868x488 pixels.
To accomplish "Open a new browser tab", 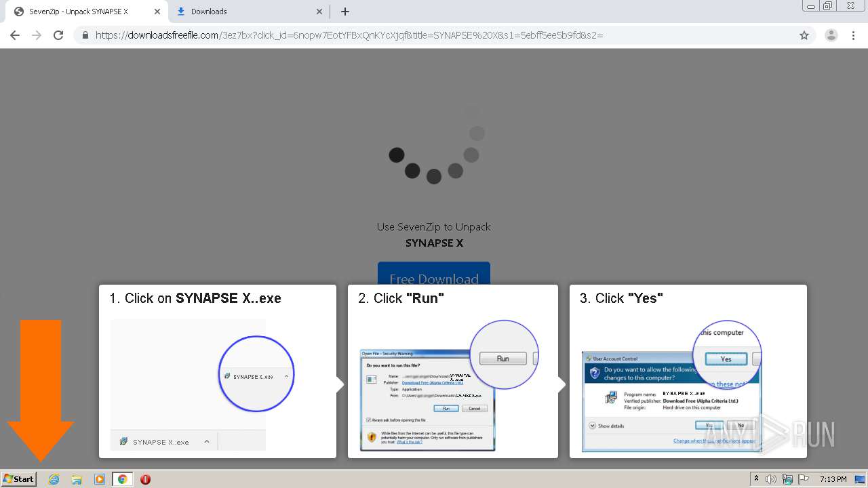I will [x=345, y=12].
